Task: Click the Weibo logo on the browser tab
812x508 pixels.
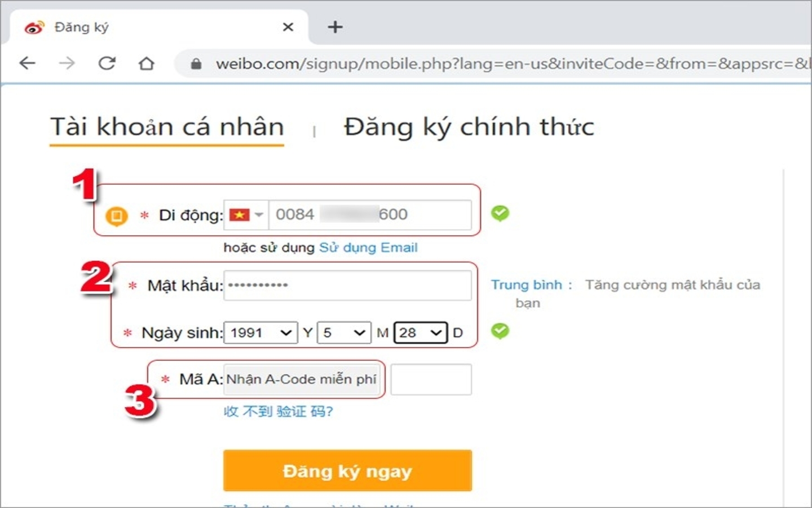Action: (33, 27)
